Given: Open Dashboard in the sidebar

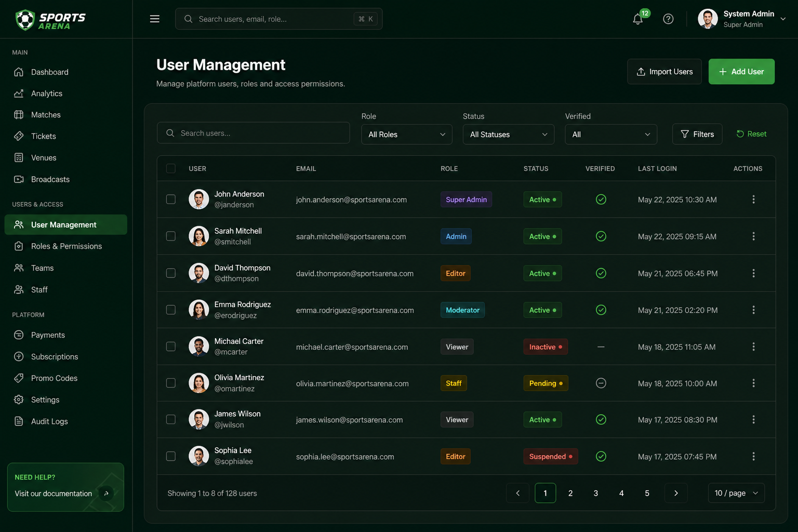Looking at the screenshot, I should pos(66,72).
